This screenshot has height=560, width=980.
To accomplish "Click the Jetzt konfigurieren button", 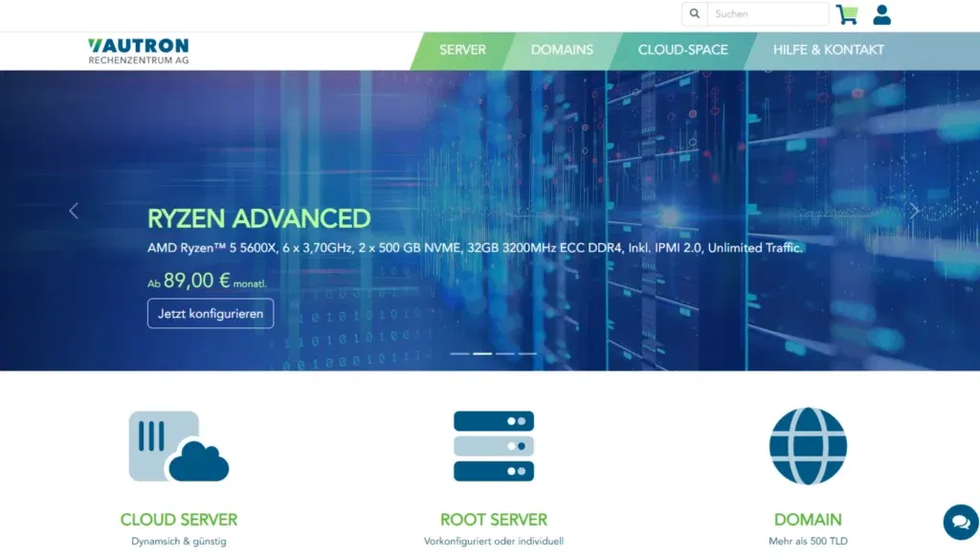I will [210, 313].
